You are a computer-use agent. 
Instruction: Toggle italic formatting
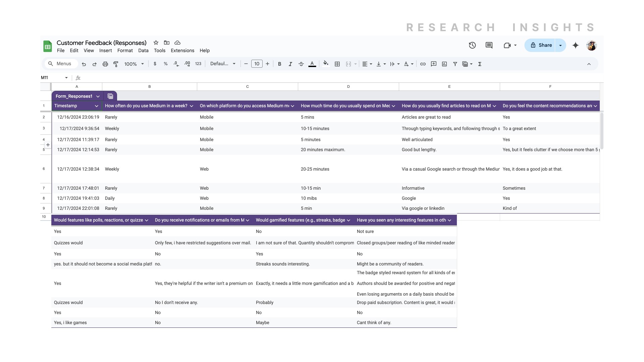click(290, 64)
